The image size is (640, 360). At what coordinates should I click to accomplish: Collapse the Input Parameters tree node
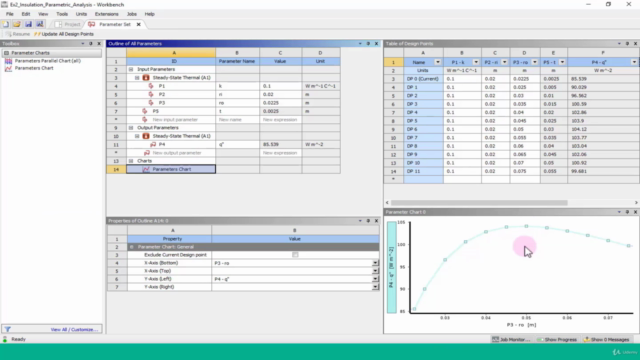point(131,69)
